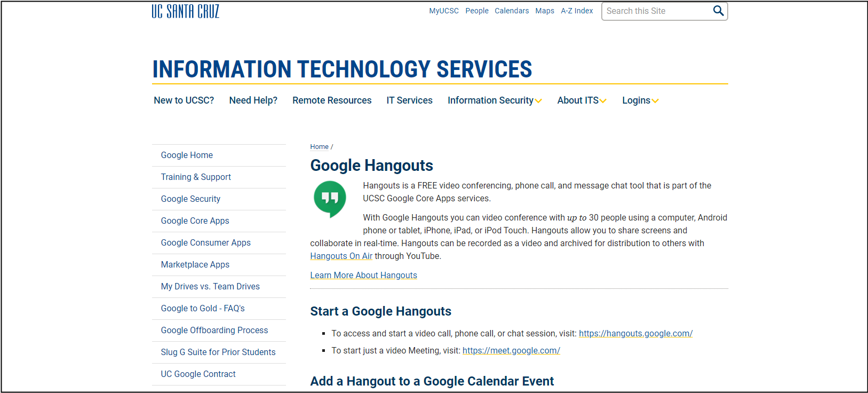Follow the Hangouts On Air link
This screenshot has height=393, width=868.
coord(341,256)
